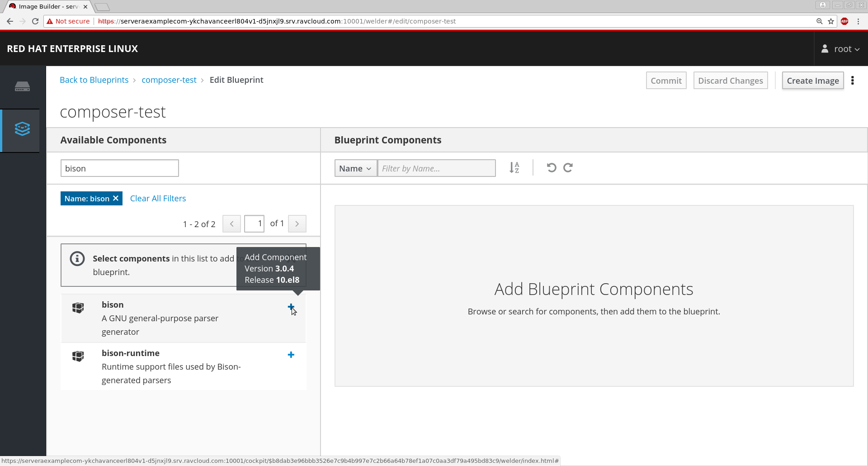Click 'Runtime support files used by Bison' description
The height and width of the screenshot is (466, 868).
(171, 374)
